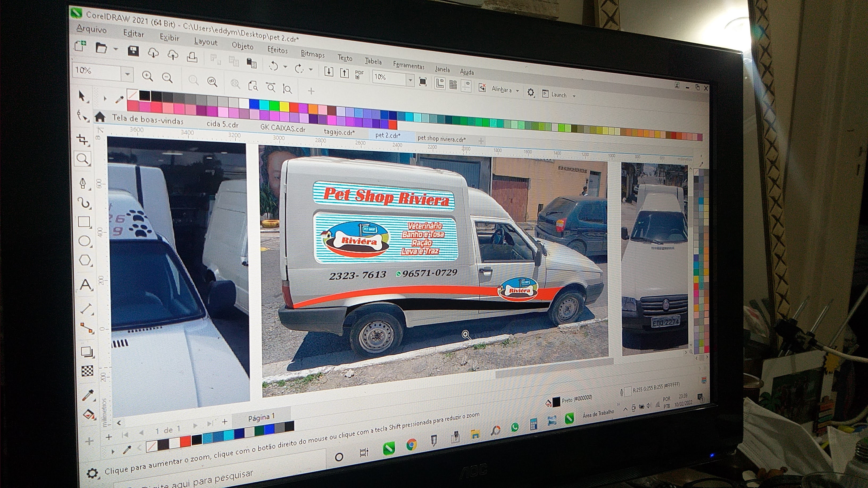The image size is (868, 488).
Task: Toggle the Snap Off button
Action: 482,88
